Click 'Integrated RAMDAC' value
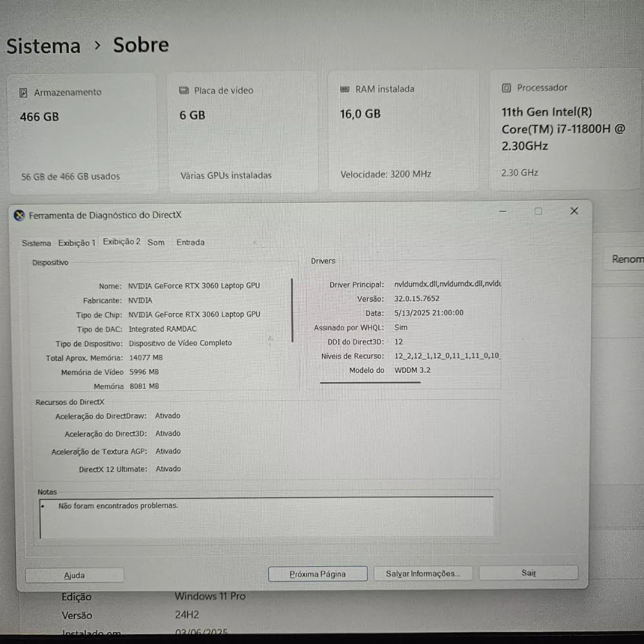The image size is (644, 644). (x=163, y=329)
